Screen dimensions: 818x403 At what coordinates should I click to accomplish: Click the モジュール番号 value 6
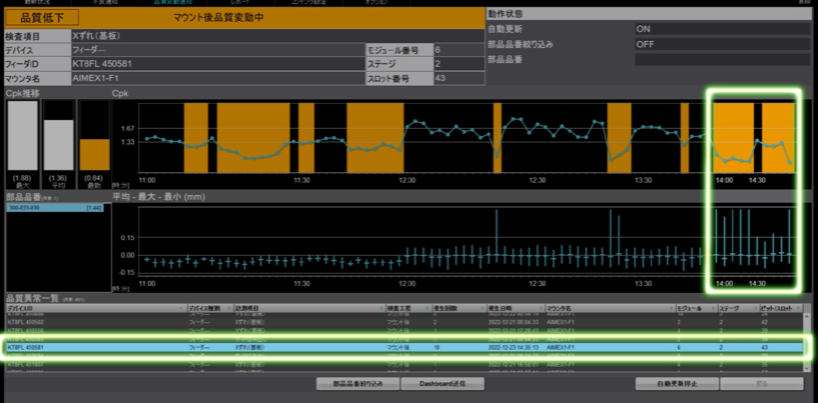click(x=459, y=50)
